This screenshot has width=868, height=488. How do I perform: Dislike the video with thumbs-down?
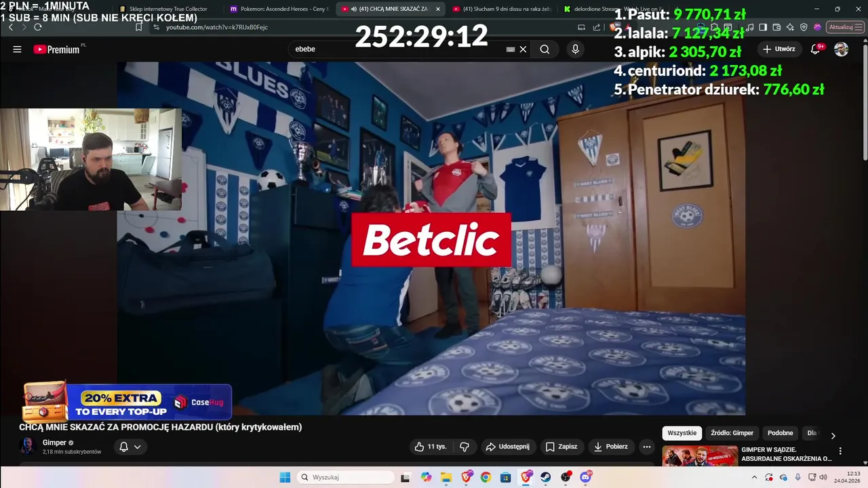[465, 447]
